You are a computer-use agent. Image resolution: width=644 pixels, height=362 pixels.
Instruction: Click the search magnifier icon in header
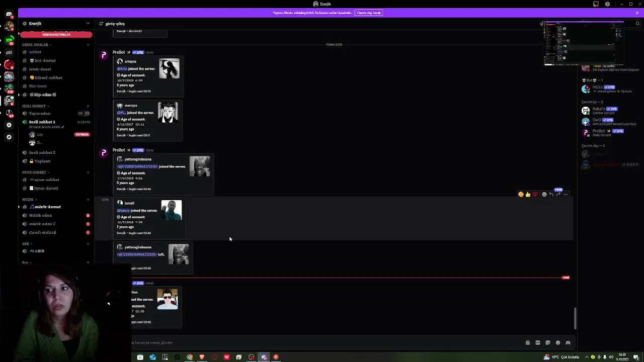pyautogui.click(x=637, y=24)
